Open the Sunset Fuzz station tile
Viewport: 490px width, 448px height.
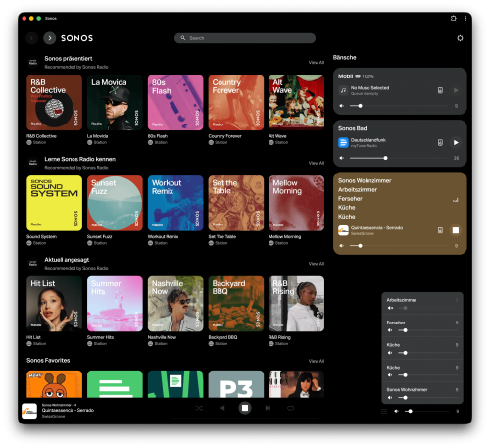115,203
